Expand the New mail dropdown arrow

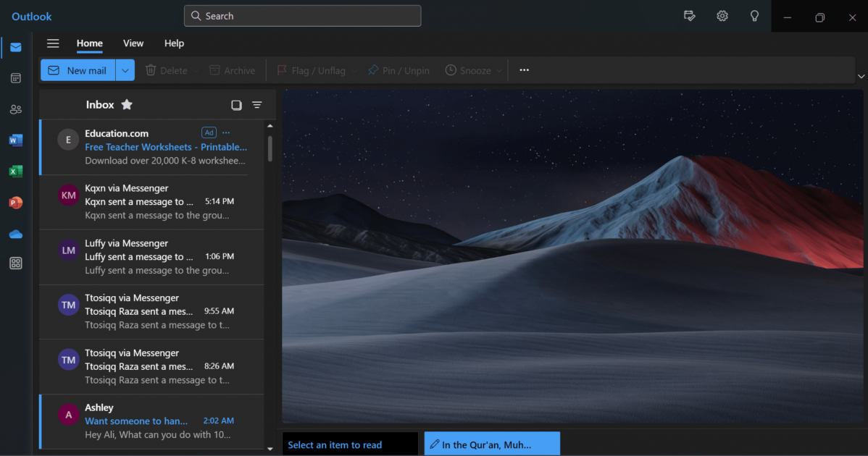125,70
